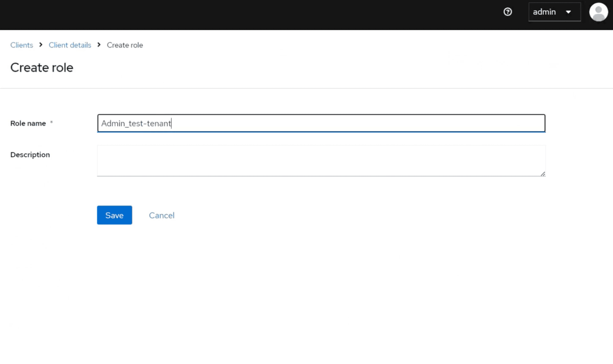613x364 pixels.
Task: Click the divider line below the heading
Action: (x=306, y=88)
